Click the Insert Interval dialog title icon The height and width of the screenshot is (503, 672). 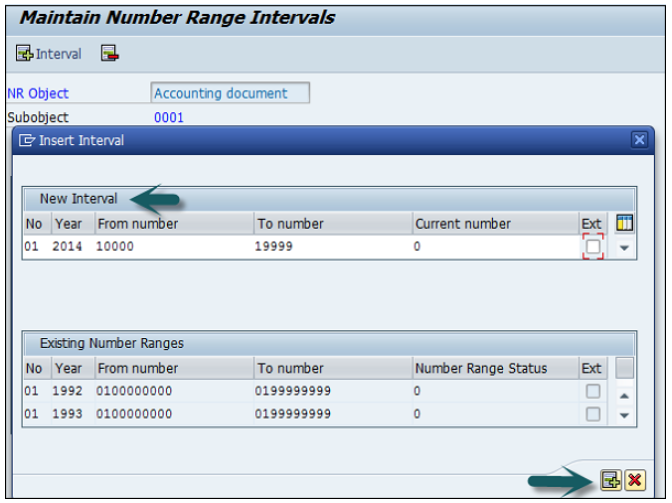(x=27, y=141)
